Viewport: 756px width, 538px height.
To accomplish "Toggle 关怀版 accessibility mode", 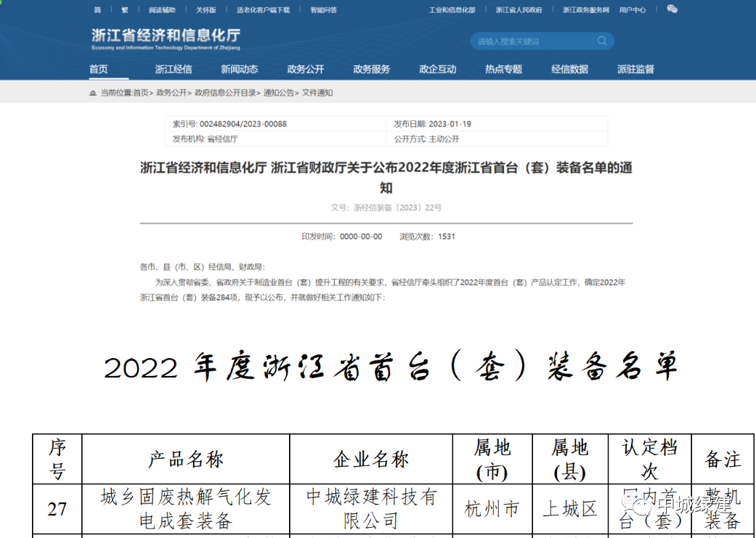I will pyautogui.click(x=206, y=10).
